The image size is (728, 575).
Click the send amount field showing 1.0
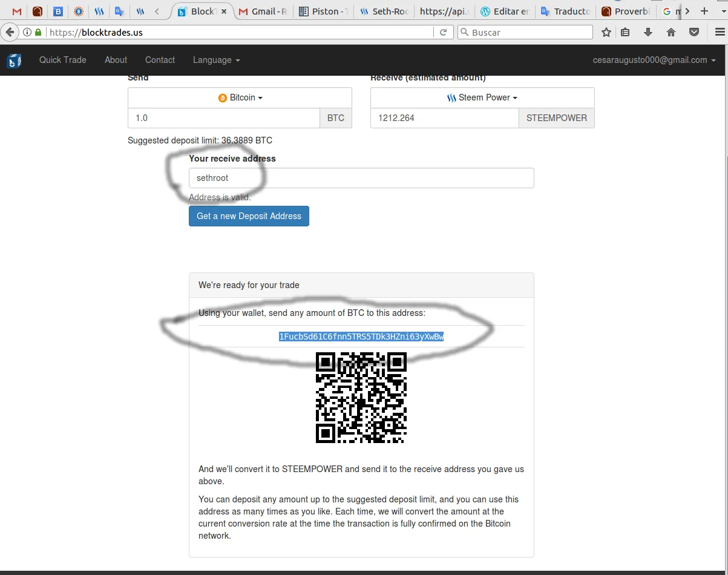coord(224,118)
